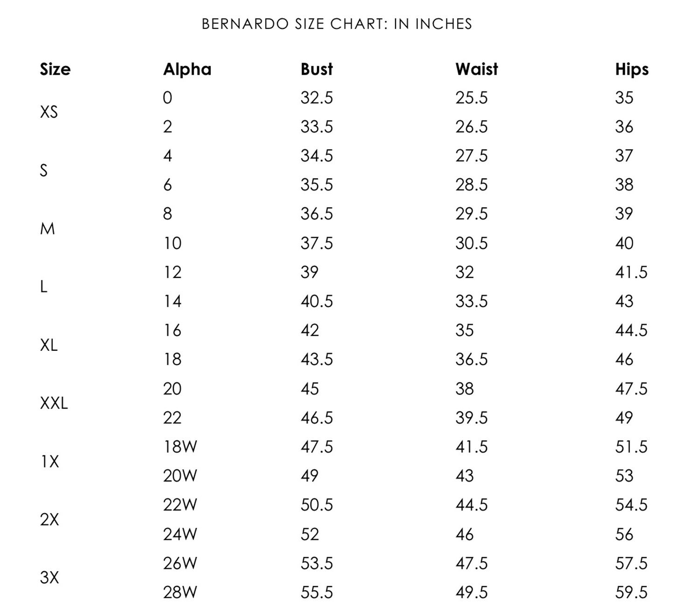
Task: Click the 54.5 hips measurement
Action: click(x=631, y=505)
